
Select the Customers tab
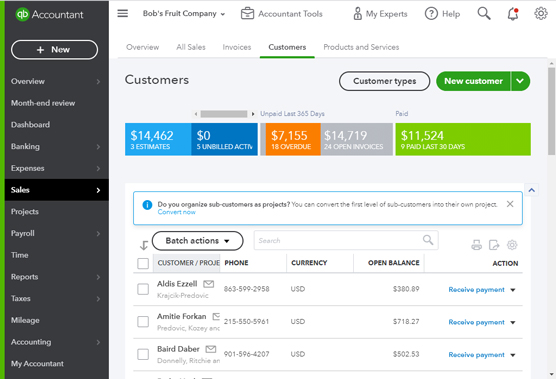[x=287, y=47]
